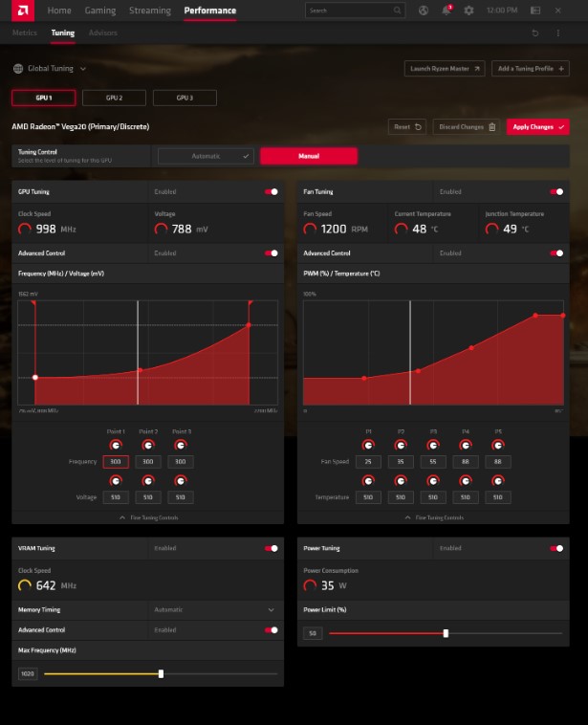Click the undo arrow icon below the top bar

tap(535, 33)
